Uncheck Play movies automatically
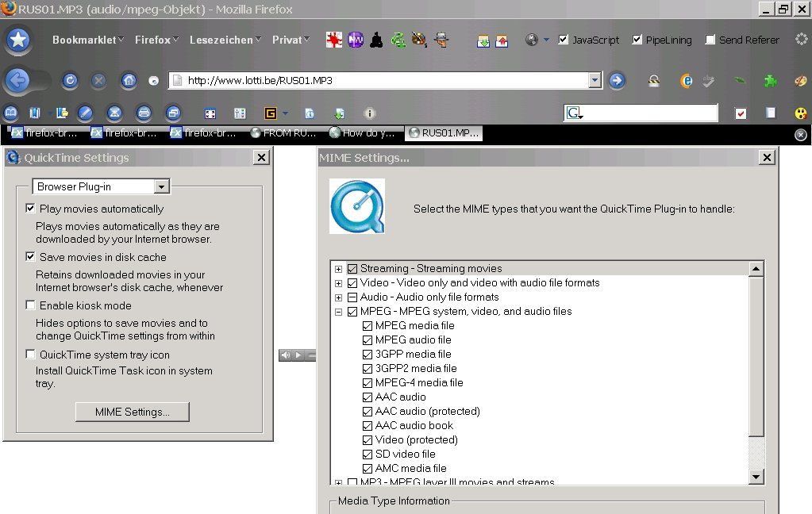The height and width of the screenshot is (514, 812). click(30, 208)
